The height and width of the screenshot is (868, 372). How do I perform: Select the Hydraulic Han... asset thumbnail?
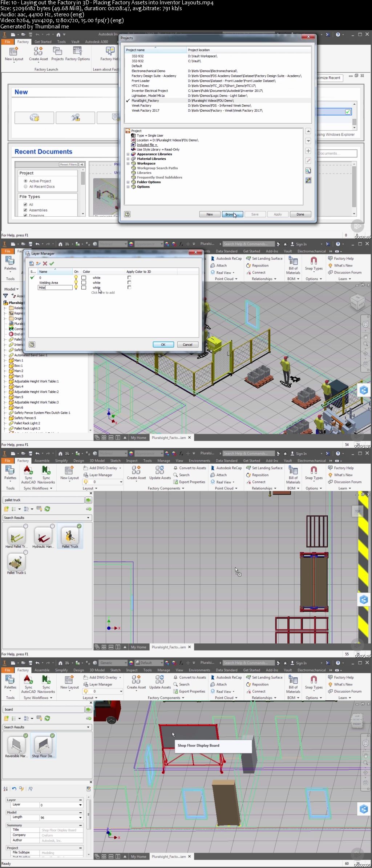coord(43,536)
